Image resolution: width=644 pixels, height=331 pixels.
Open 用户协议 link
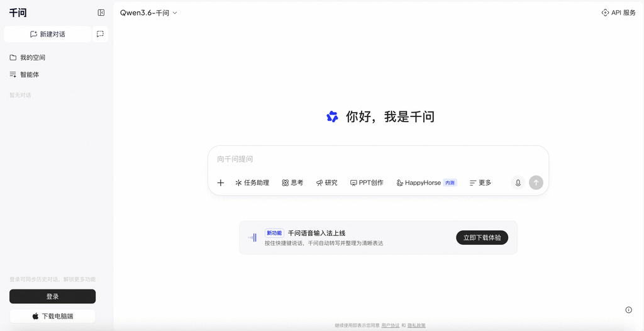point(390,325)
